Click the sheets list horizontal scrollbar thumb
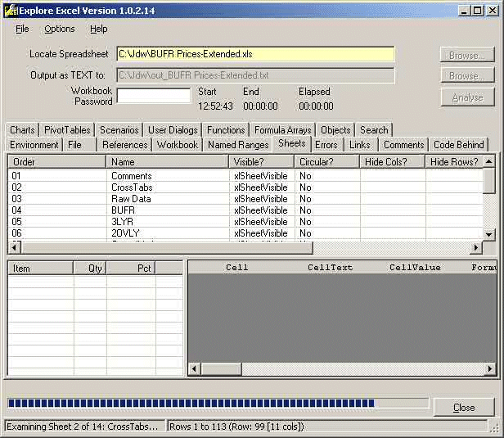The width and height of the screenshot is (504, 438). coord(167,247)
